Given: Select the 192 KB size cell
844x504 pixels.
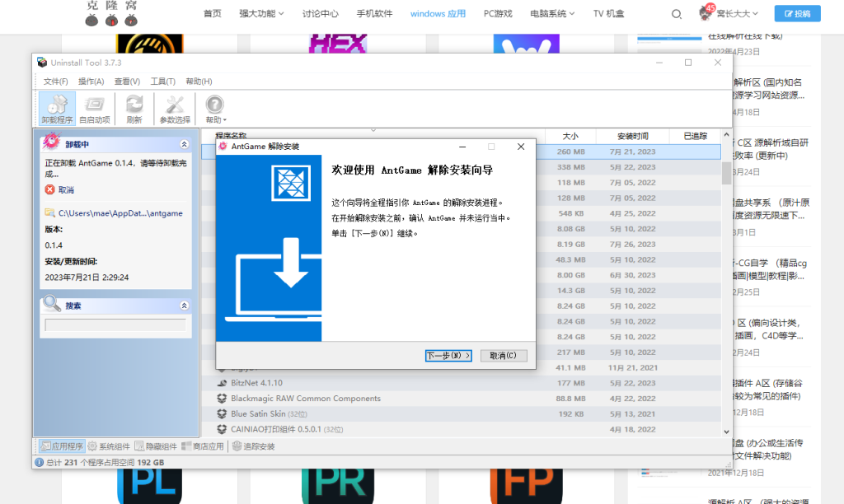Looking at the screenshot, I should coord(572,413).
